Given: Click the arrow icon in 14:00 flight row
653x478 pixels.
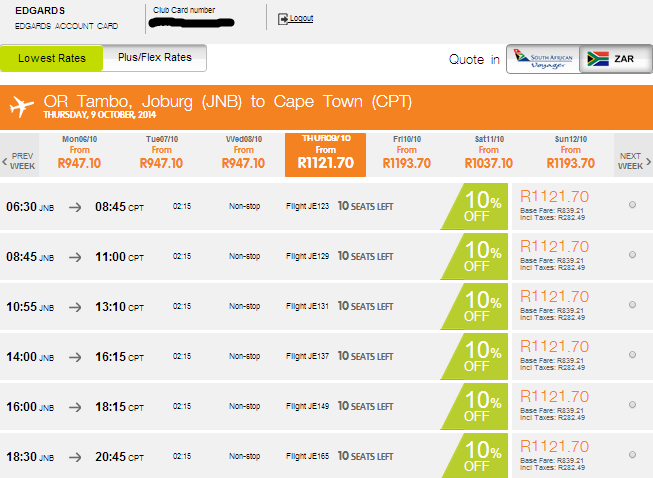Looking at the screenshot, I should tap(75, 357).
